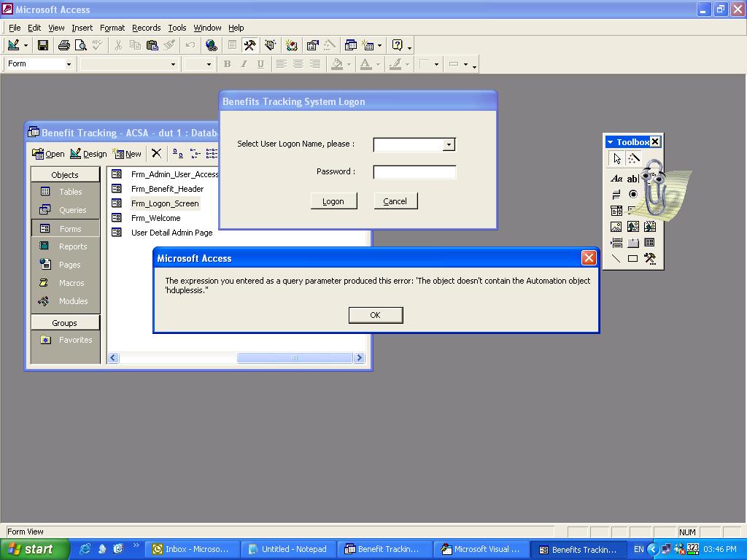Select the Toggle Button tool in Toolbox
This screenshot has width=747, height=560.
(616, 194)
